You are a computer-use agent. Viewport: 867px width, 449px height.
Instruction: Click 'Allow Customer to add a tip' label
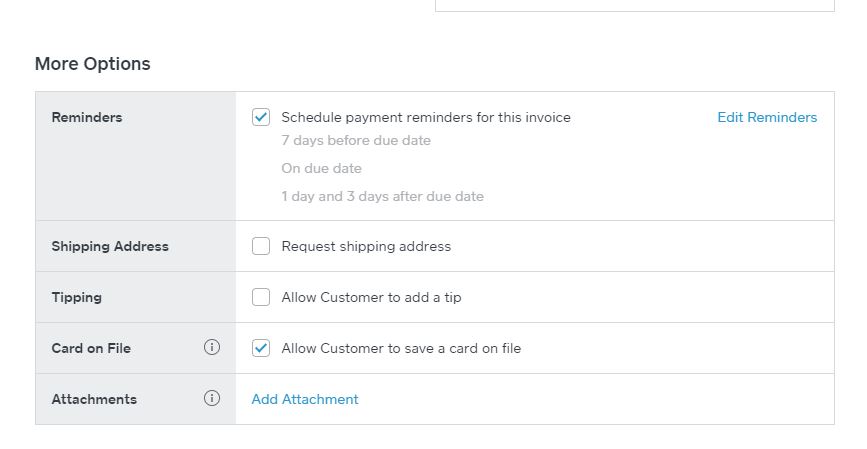[371, 297]
